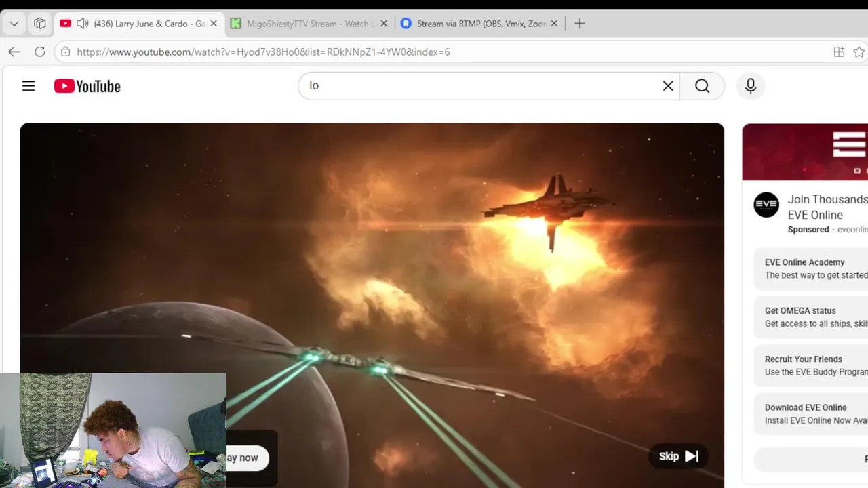Viewport: 868px width, 488px height.
Task: Open the Get OMEGA status link
Action: (811, 317)
